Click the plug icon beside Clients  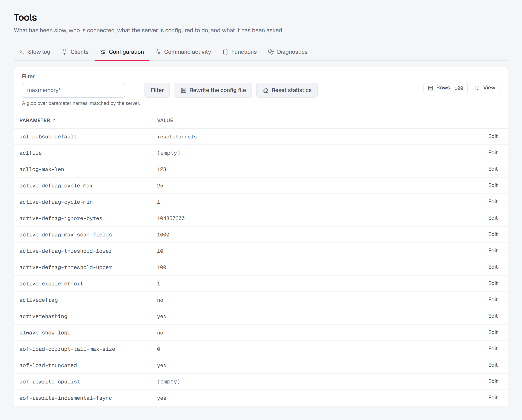tap(64, 52)
